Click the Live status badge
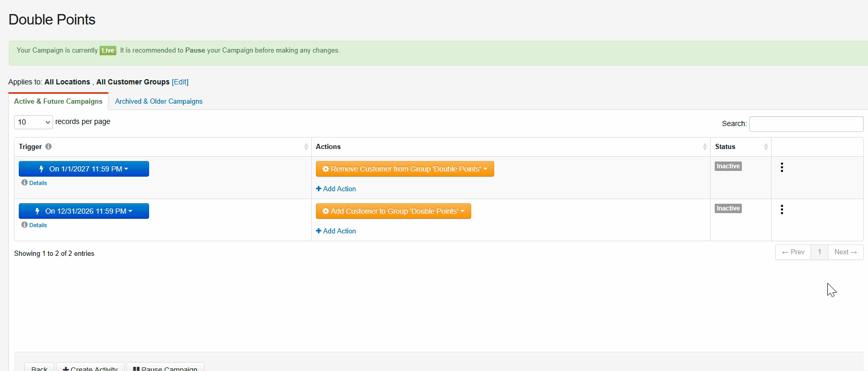This screenshot has height=371, width=868. point(108,51)
